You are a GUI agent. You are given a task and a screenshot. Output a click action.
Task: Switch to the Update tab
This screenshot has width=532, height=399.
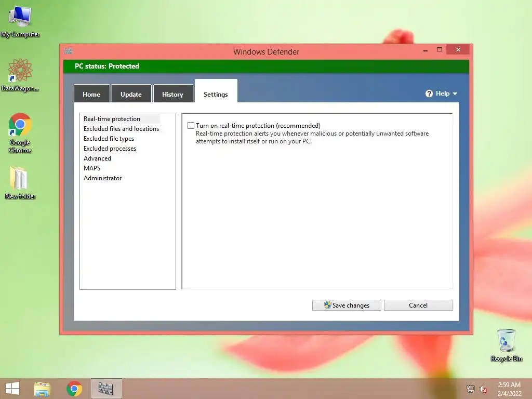coord(131,94)
